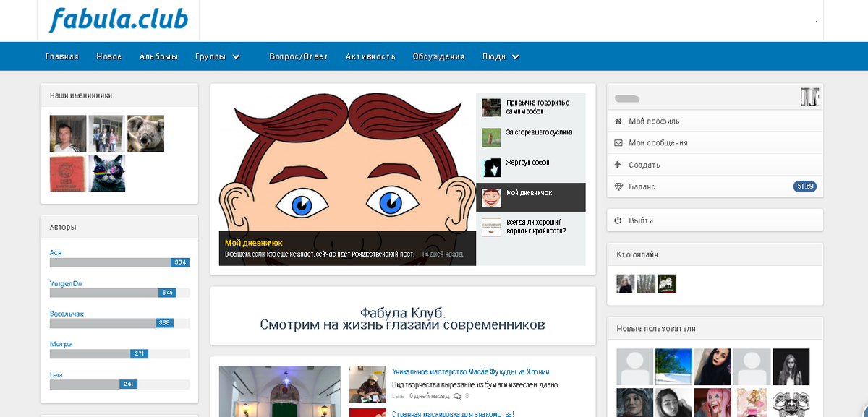Click the plus icon beside Создать
The image size is (868, 417).
point(618,165)
